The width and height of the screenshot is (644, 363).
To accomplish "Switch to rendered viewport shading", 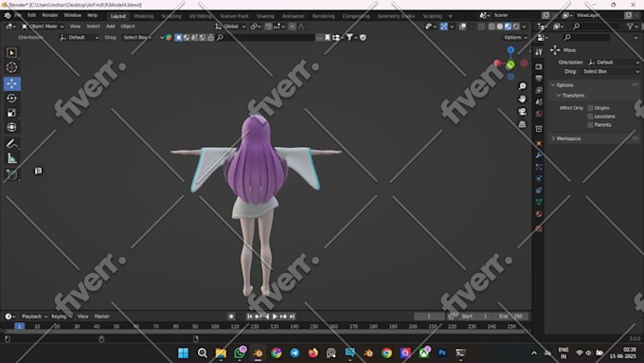I will tap(516, 27).
